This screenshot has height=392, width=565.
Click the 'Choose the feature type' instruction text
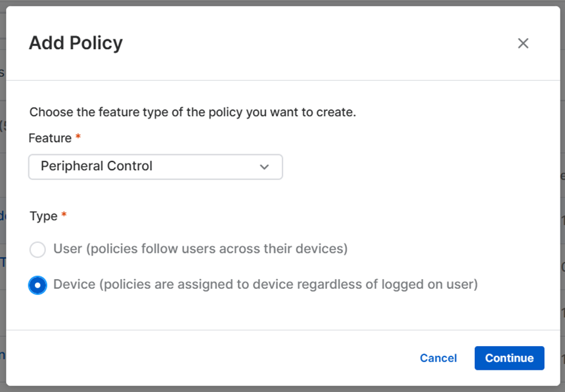click(x=192, y=112)
